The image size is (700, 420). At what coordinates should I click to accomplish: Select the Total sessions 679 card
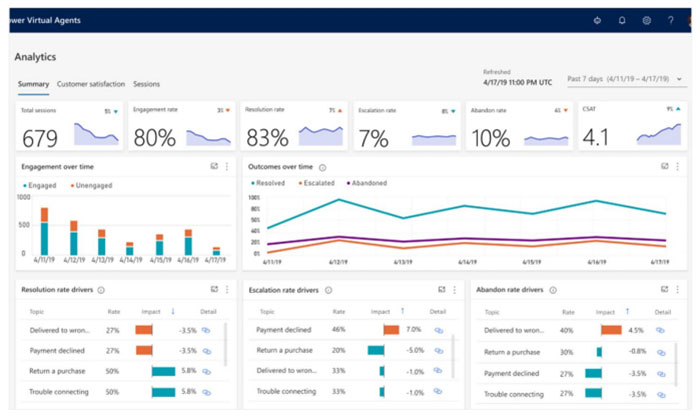70,127
